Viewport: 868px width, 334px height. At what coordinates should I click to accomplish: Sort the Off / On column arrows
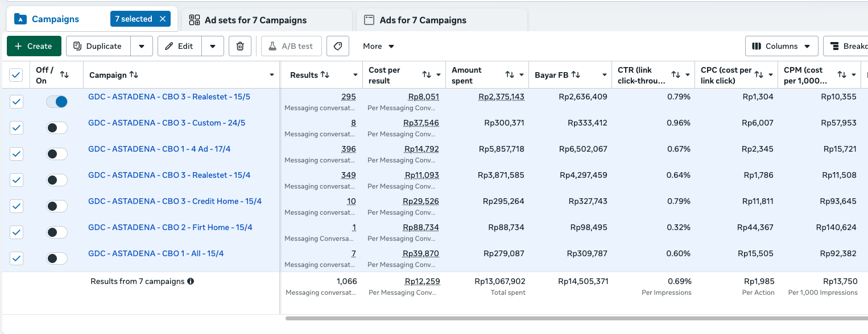coord(64,75)
